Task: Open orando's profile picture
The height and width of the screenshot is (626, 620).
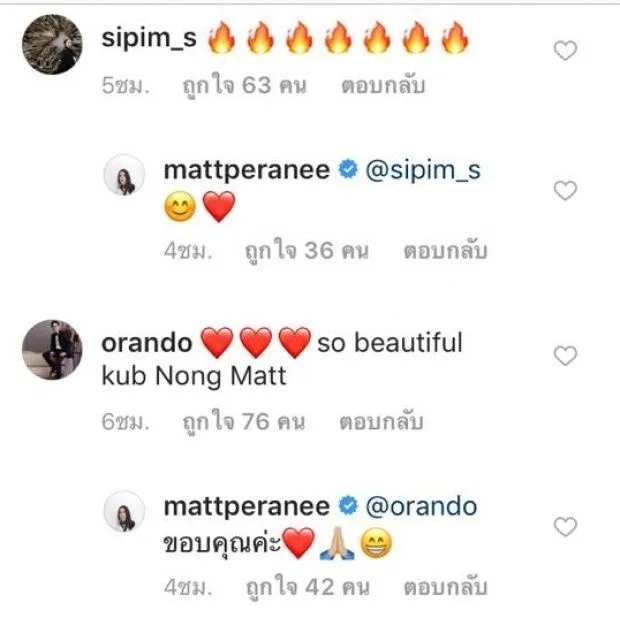Action: 52,350
